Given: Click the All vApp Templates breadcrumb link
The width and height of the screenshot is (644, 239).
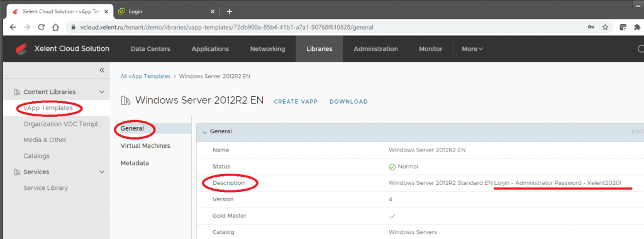Looking at the screenshot, I should pos(145,76).
